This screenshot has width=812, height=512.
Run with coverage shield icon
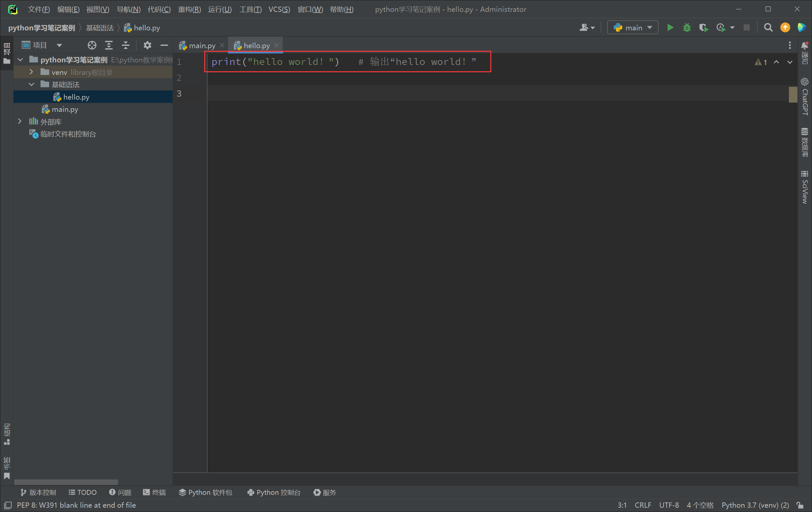click(703, 28)
